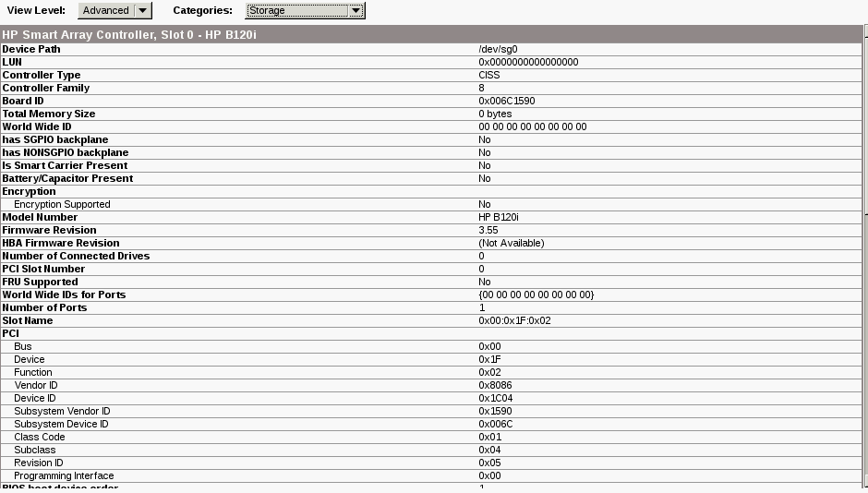Screen dimensions: 868x493
Task: Click the Bus value 0x00
Action: (x=489, y=346)
